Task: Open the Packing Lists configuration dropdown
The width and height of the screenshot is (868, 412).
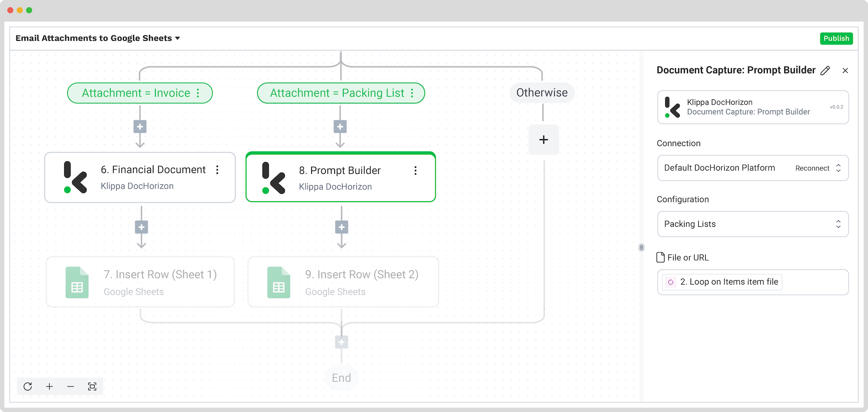Action: tap(753, 224)
